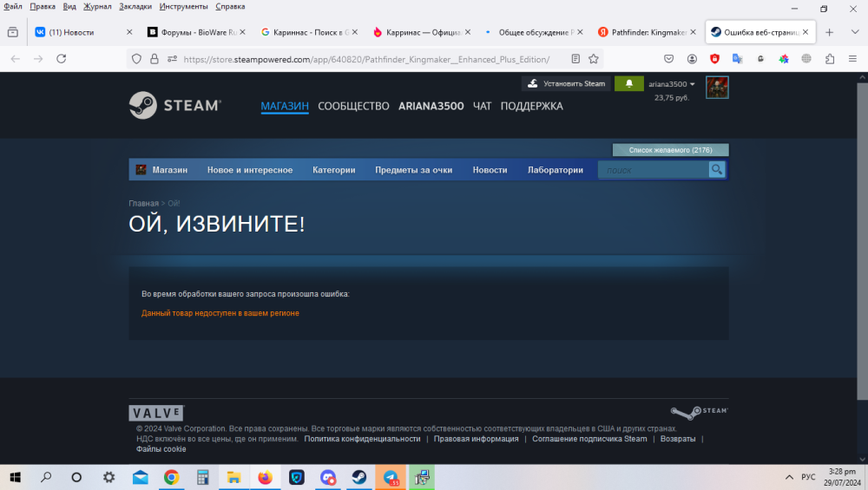Go to МАГАЗИН in the top navigation
868x490 pixels.
(285, 106)
